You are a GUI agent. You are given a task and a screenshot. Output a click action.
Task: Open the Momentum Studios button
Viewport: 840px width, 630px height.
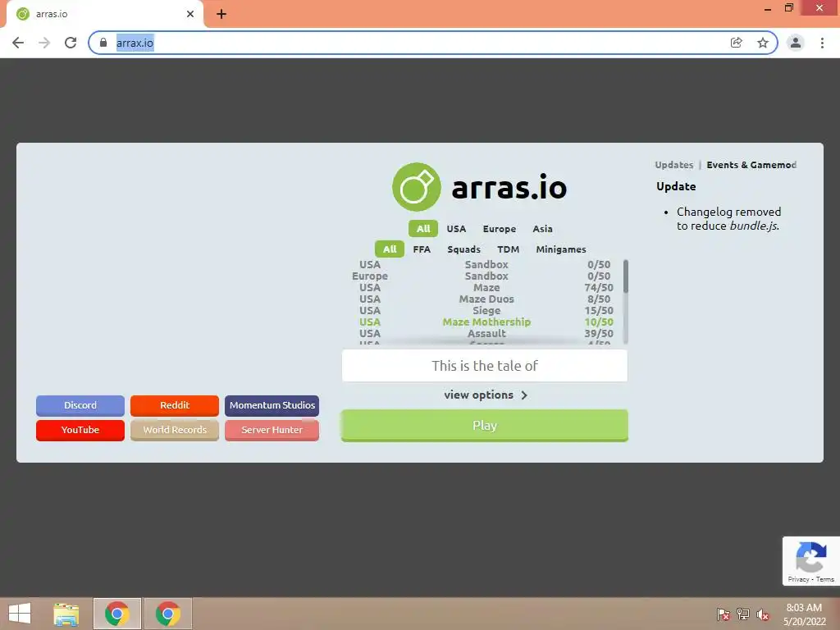272,405
